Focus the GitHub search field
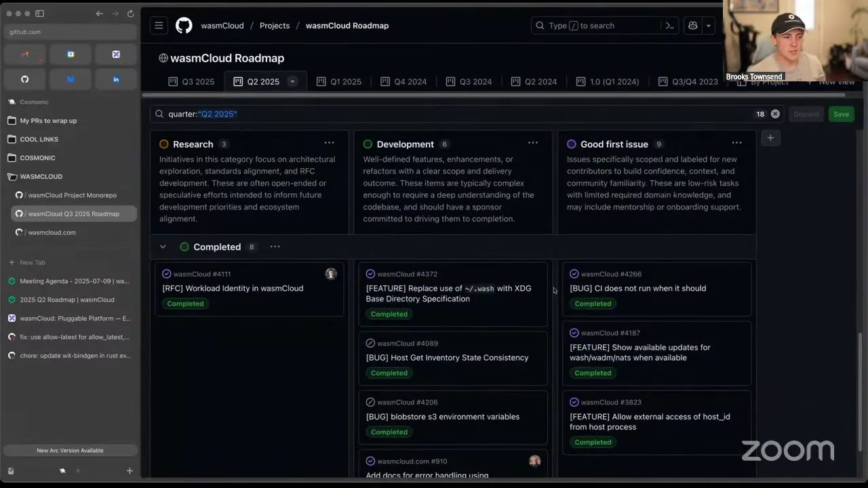Image resolution: width=868 pixels, height=488 pixels. coord(605,26)
